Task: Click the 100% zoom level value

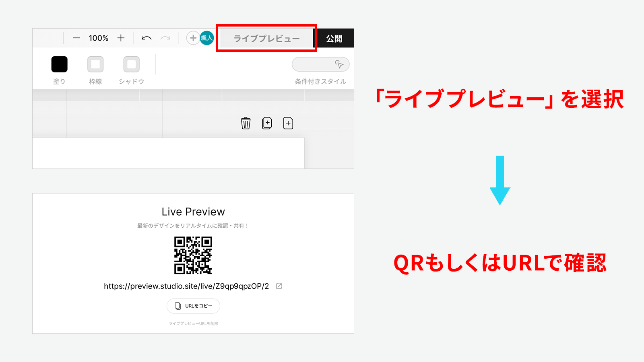Action: [x=99, y=38]
